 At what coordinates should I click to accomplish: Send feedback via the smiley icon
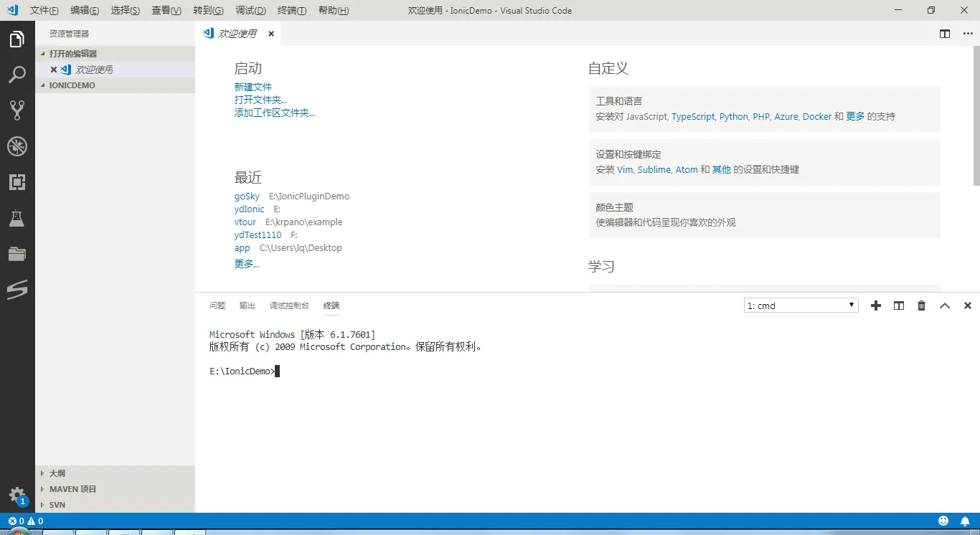coord(943,521)
